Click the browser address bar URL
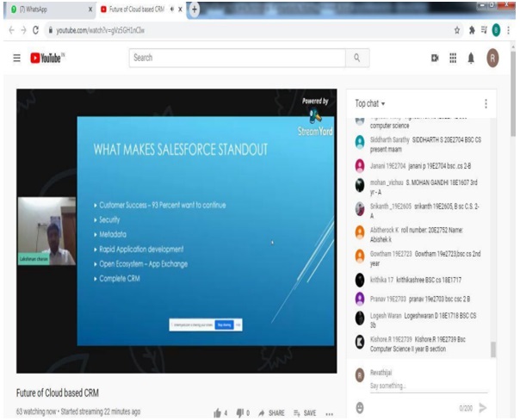520x420 pixels. point(100,30)
